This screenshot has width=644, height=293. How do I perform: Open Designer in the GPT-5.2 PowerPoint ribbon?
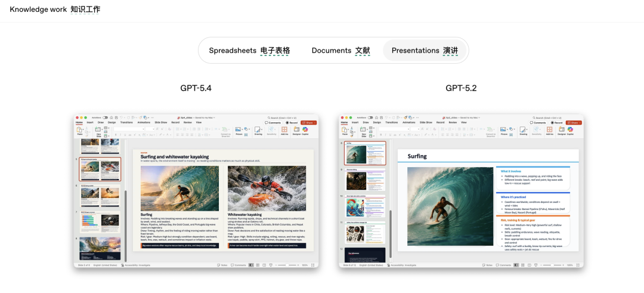[x=561, y=129]
